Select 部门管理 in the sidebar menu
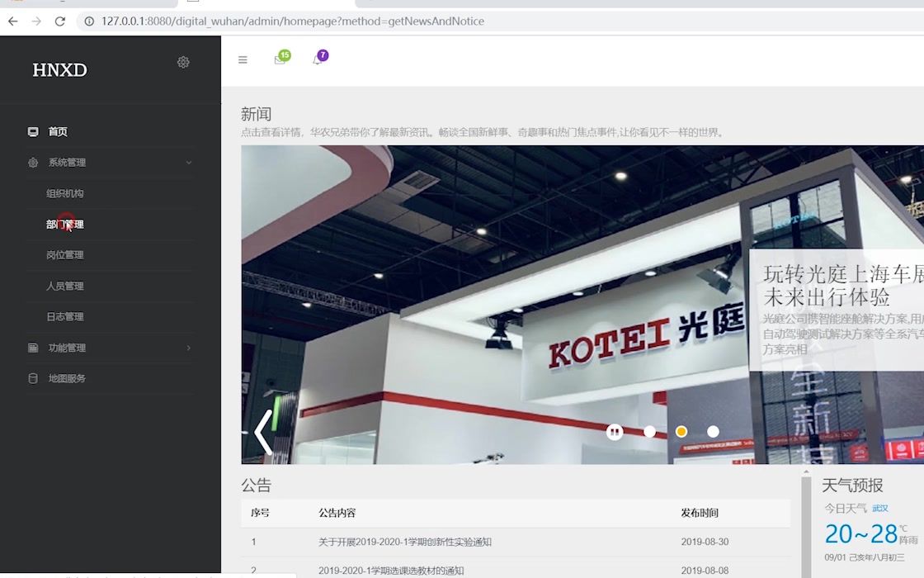924x578 pixels. pos(66,224)
